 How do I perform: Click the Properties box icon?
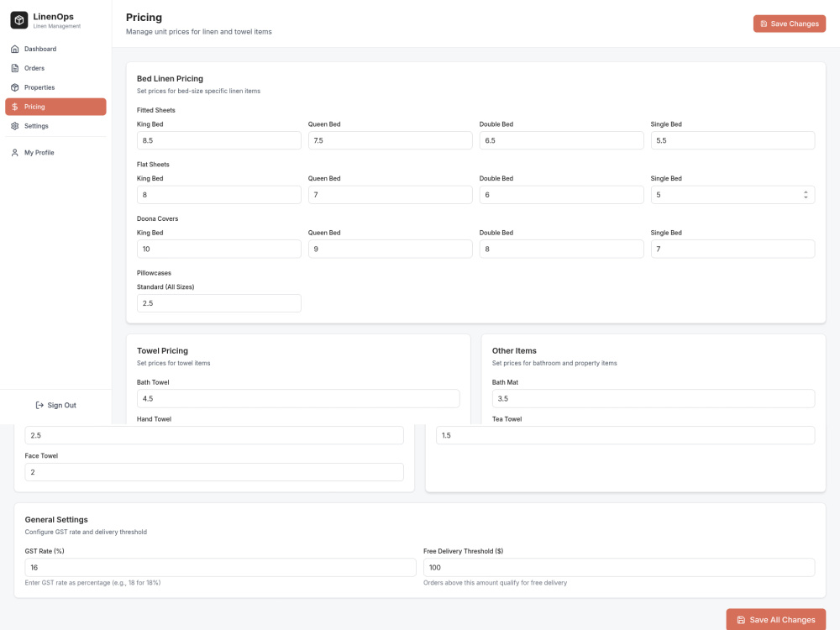(x=15, y=87)
